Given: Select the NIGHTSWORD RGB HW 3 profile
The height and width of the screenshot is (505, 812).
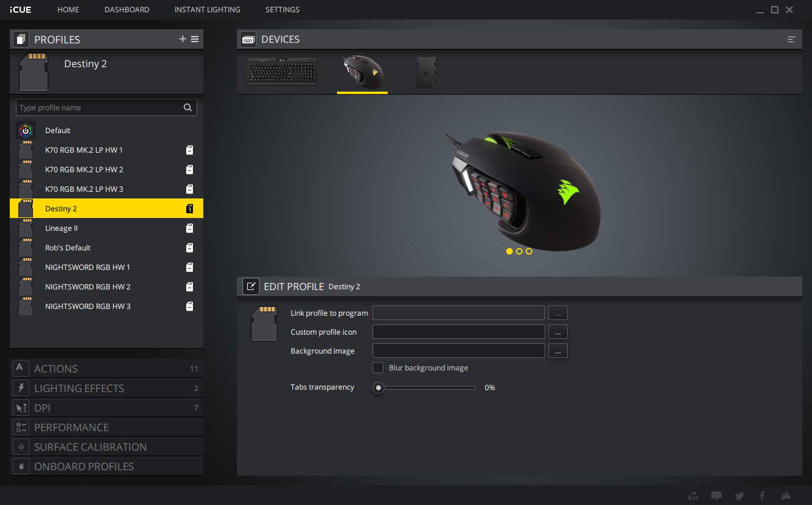Looking at the screenshot, I should 106,306.
